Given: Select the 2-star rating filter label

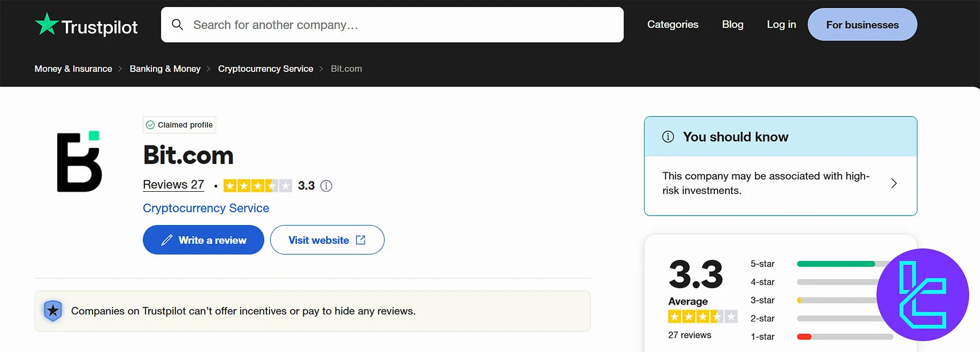Looking at the screenshot, I should click(x=762, y=318).
